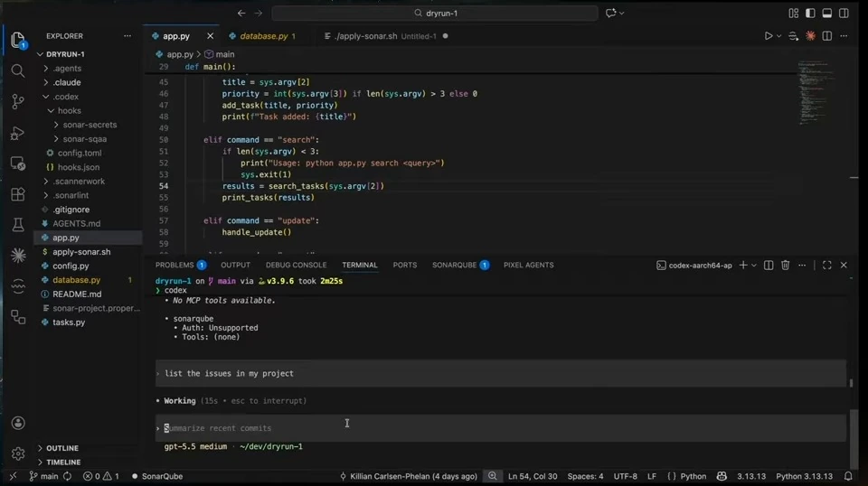868x486 pixels.
Task: Click the starburst icon in editor toolbar
Action: coord(810,36)
